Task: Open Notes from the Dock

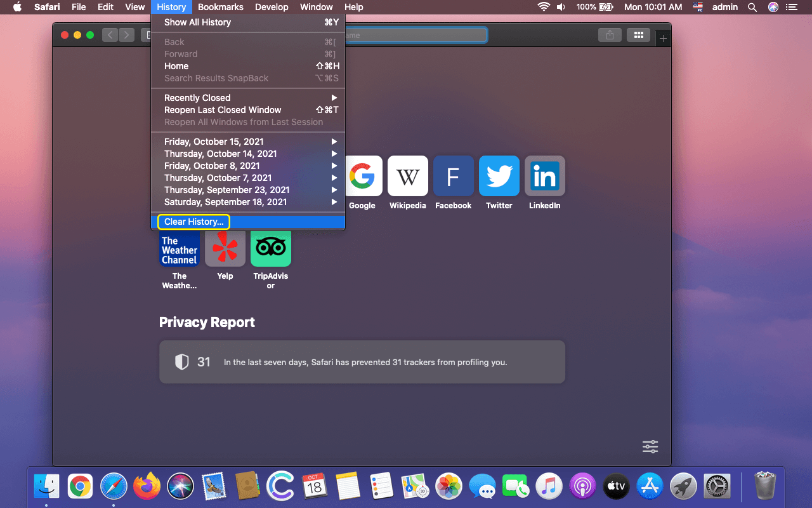Action: [348, 487]
